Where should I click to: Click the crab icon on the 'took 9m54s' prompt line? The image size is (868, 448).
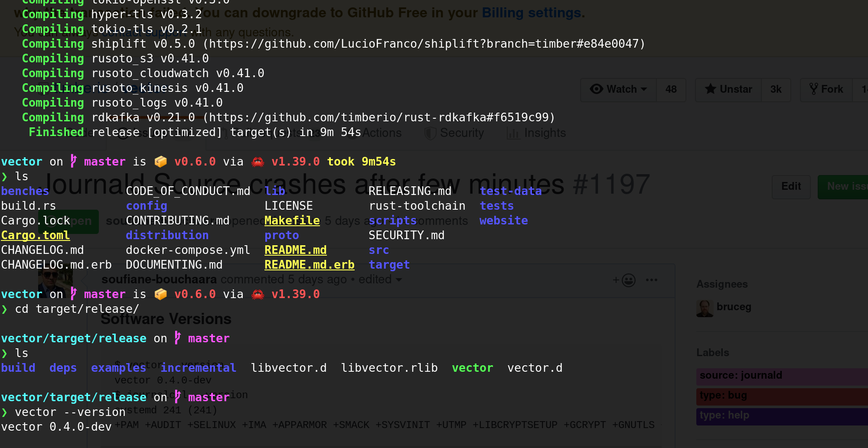(x=258, y=162)
